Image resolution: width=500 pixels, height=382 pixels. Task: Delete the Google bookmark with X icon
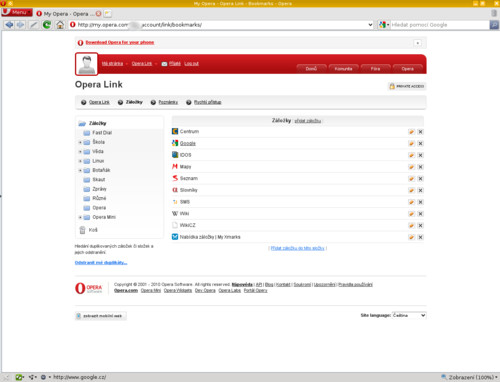[x=420, y=143]
